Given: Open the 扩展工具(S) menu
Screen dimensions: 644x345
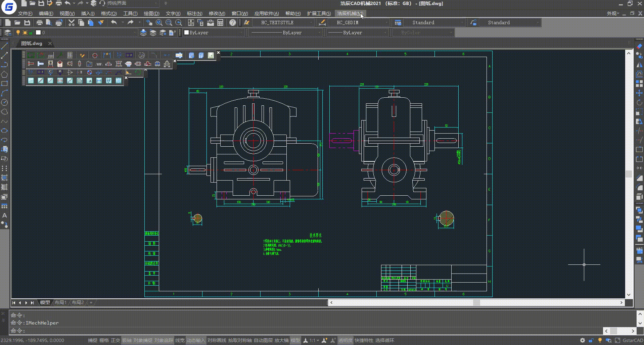Looking at the screenshot, I should point(319,13).
